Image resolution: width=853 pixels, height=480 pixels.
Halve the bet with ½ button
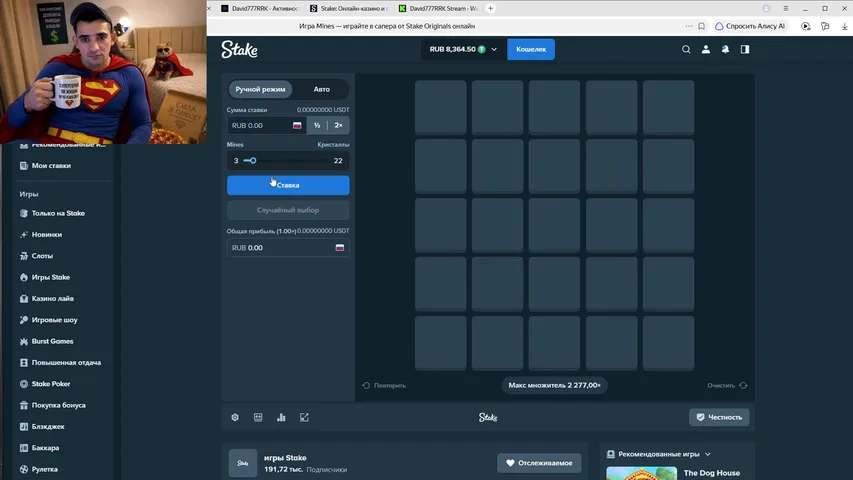(x=317, y=126)
